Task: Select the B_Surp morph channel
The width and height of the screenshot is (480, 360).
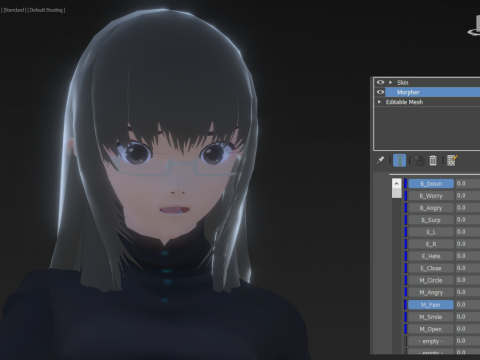Action: coord(431,220)
